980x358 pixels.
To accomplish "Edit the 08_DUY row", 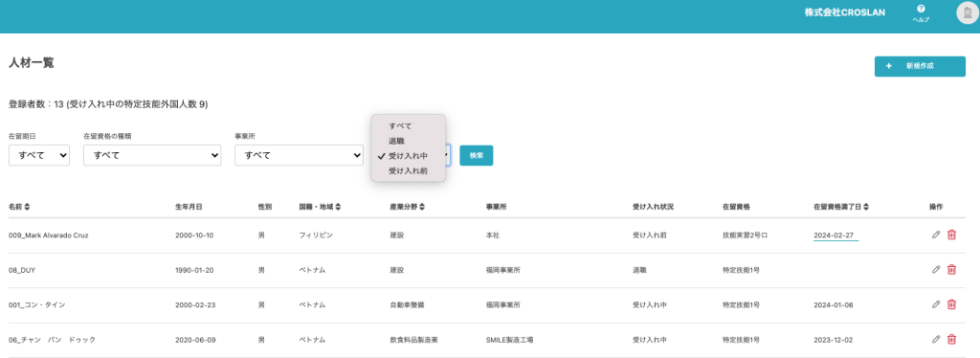I will (936, 270).
